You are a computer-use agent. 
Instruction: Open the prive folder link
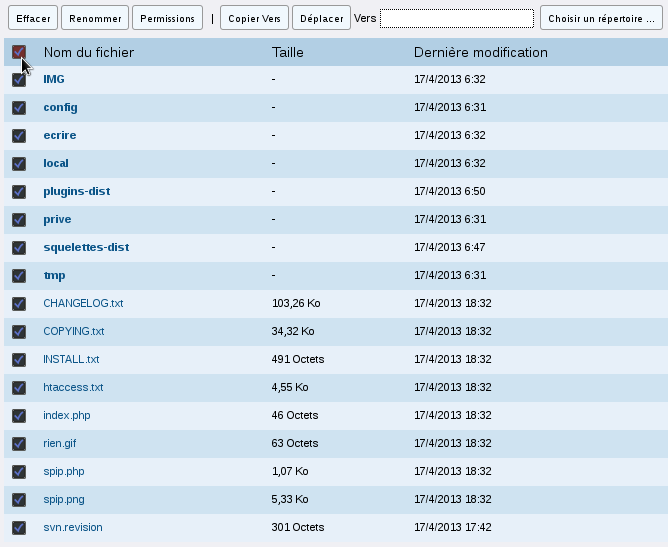click(x=57, y=219)
